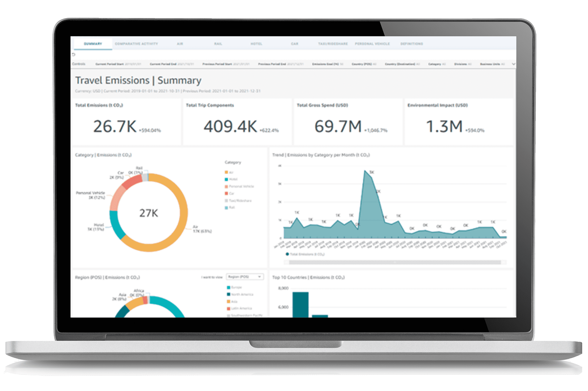588x391 pixels.
Task: Click the 'Hotel 3K (13%)' donut label
Action: 96,227
